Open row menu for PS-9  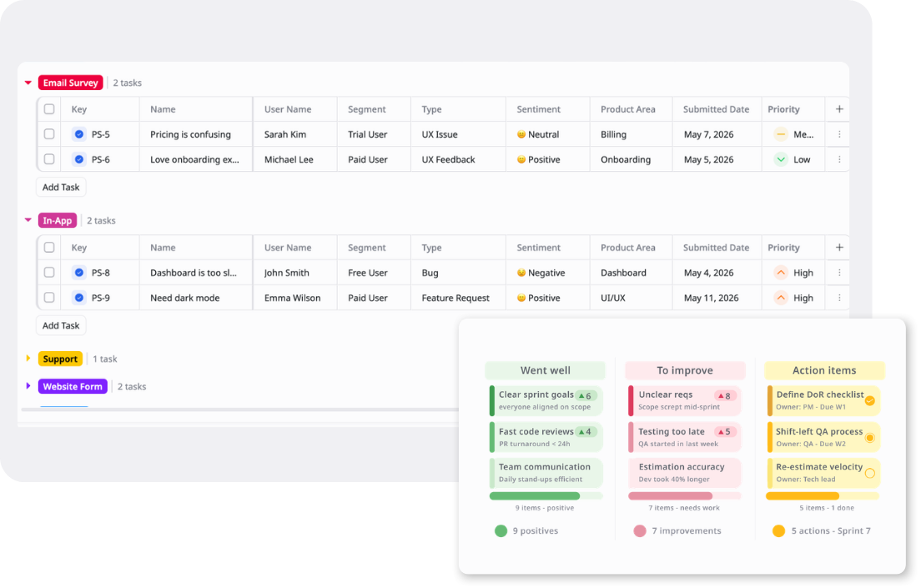(839, 298)
